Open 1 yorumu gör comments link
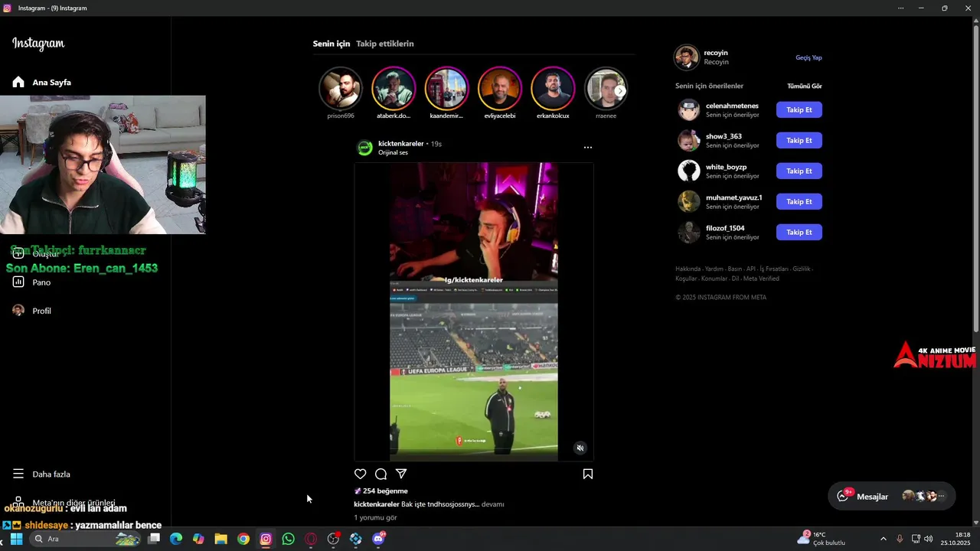The height and width of the screenshot is (551, 980). pos(375,517)
